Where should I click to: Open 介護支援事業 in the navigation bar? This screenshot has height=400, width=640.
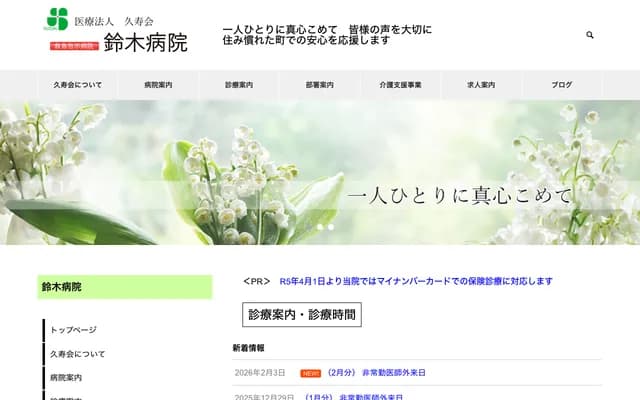[x=400, y=85]
